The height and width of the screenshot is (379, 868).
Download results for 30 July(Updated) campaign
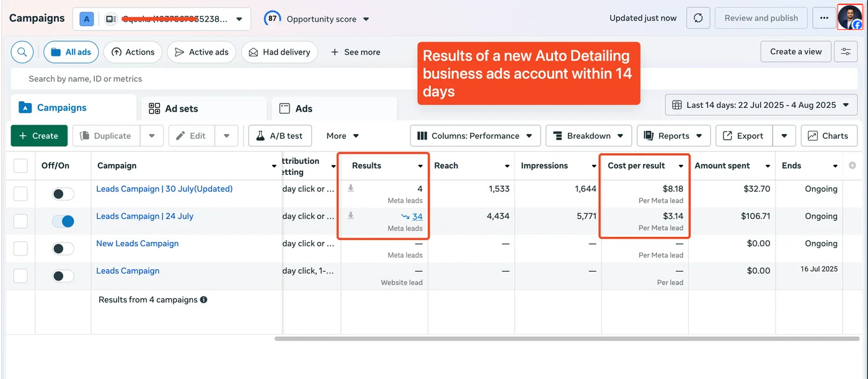351,189
